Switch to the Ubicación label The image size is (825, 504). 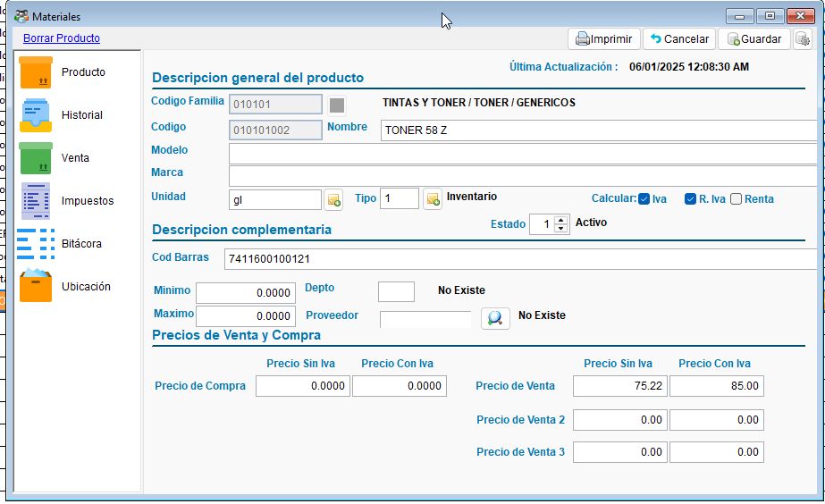[87, 287]
